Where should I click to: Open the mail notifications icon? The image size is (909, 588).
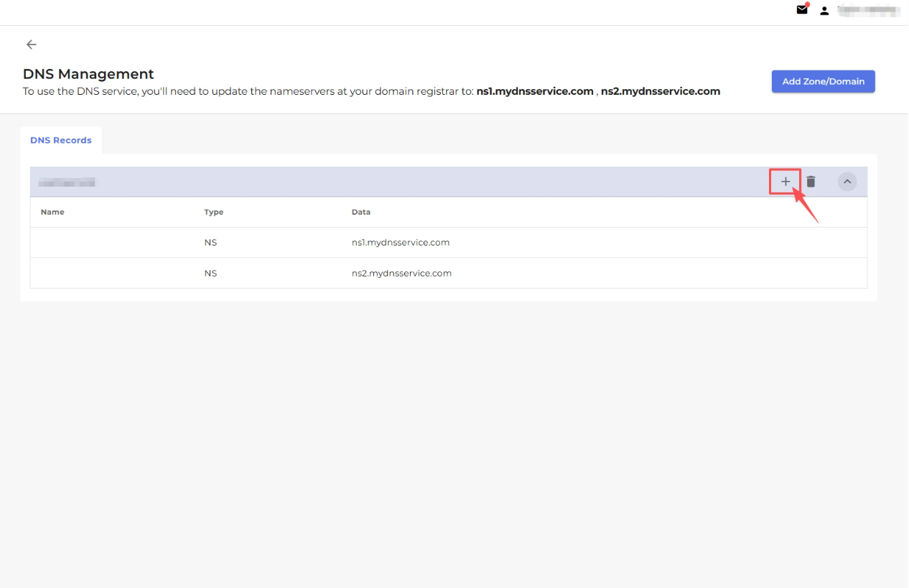click(802, 10)
